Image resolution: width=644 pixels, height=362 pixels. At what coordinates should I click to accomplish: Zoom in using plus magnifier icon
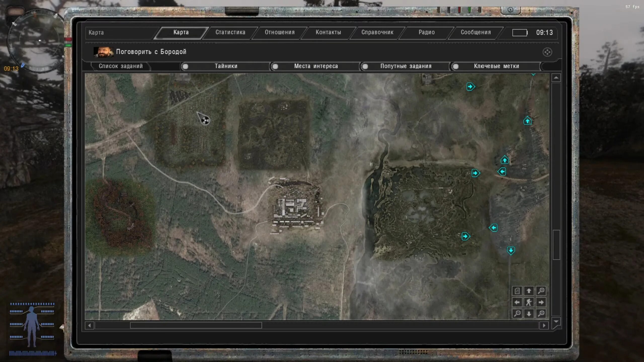541,291
